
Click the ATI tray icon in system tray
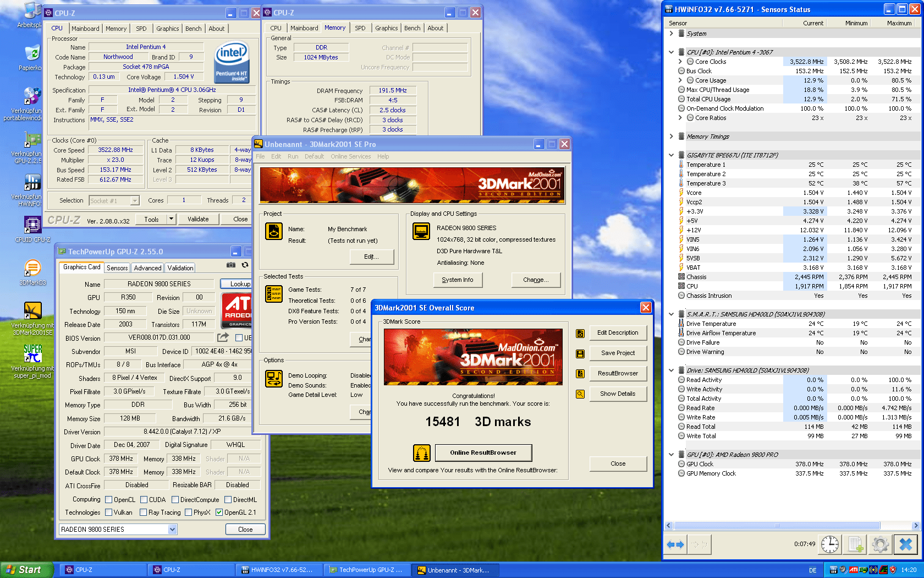pos(854,570)
